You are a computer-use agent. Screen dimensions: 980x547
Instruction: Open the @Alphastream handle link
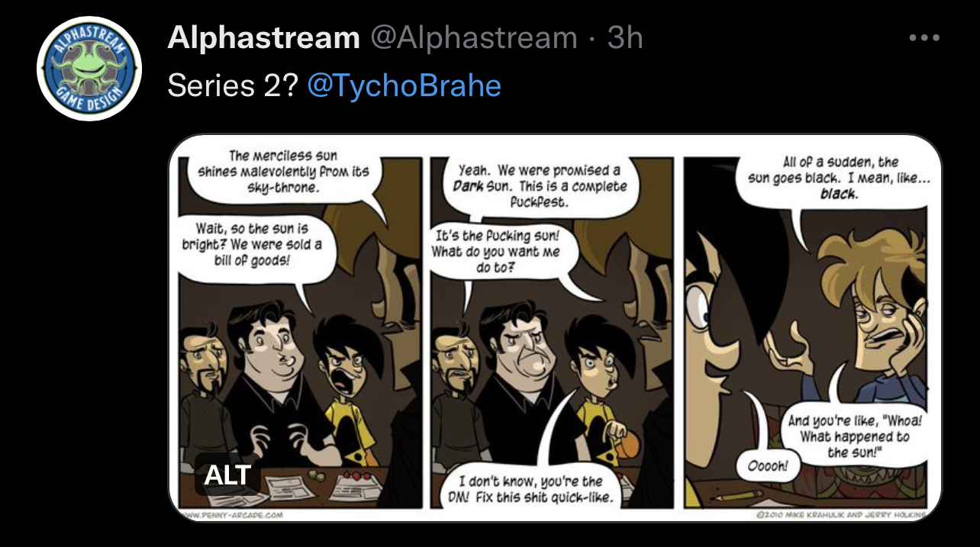[x=474, y=38]
